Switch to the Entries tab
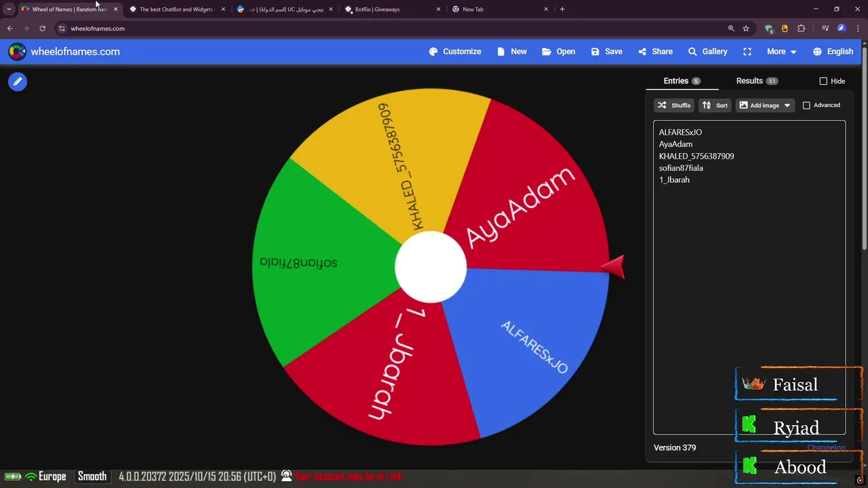 click(682, 81)
